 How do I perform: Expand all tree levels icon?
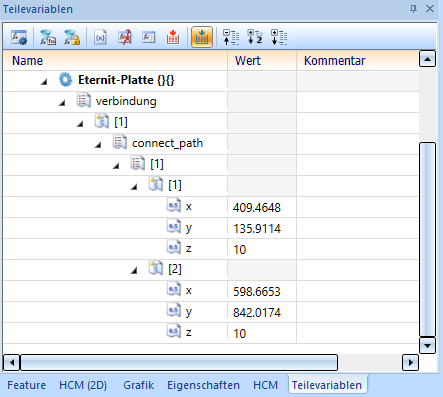point(279,37)
